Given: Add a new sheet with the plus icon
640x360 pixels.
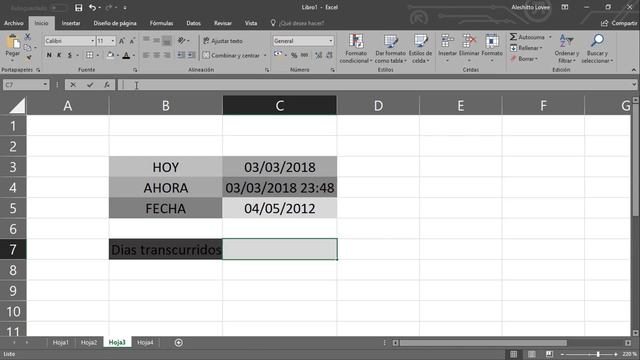Looking at the screenshot, I should click(178, 342).
